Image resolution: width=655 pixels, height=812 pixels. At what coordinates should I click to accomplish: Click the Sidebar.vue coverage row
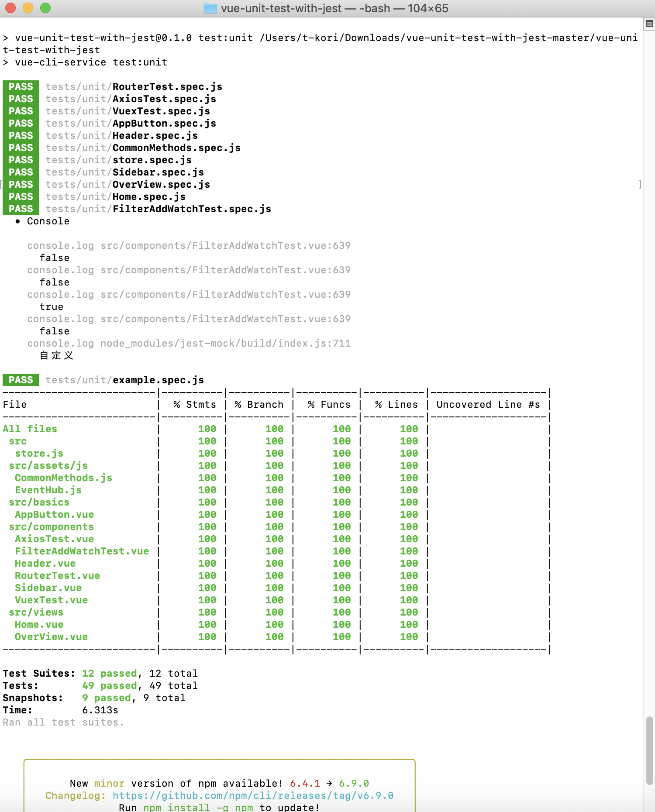[276, 588]
